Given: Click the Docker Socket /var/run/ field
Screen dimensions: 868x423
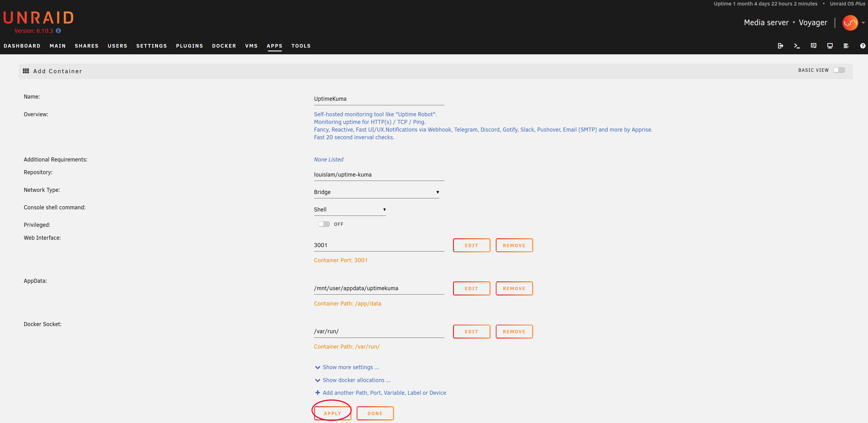Looking at the screenshot, I should [379, 332].
